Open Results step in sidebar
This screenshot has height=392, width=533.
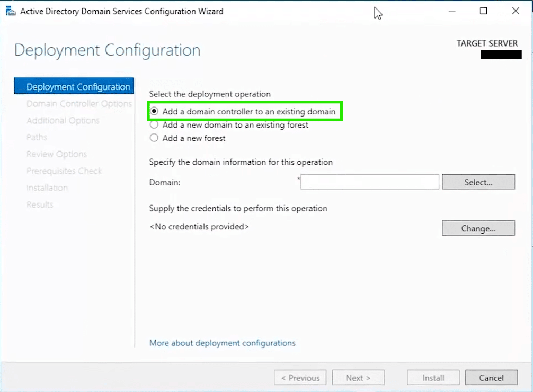click(40, 204)
